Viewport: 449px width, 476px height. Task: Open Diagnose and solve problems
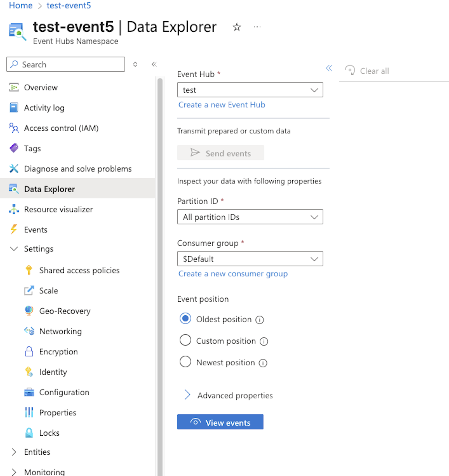coord(78,169)
